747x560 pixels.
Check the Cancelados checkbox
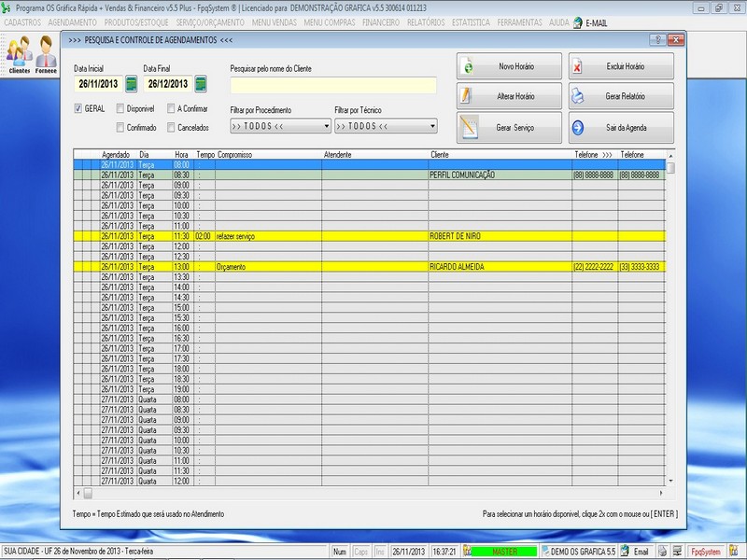tap(172, 127)
